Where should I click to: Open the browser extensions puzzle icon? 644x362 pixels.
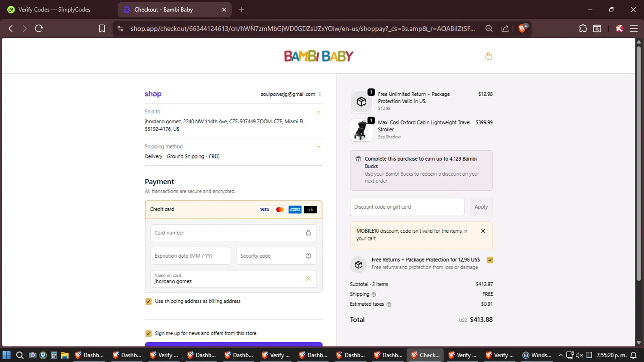point(583,28)
